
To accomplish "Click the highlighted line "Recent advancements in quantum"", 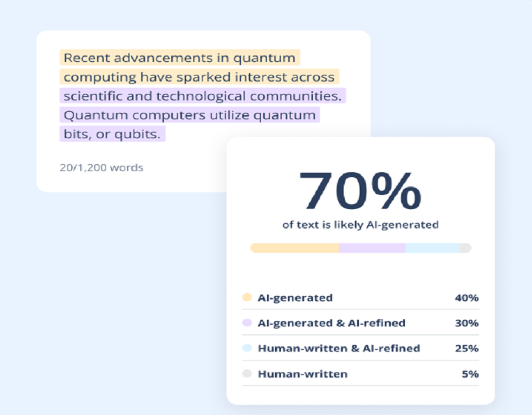I will click(179, 58).
